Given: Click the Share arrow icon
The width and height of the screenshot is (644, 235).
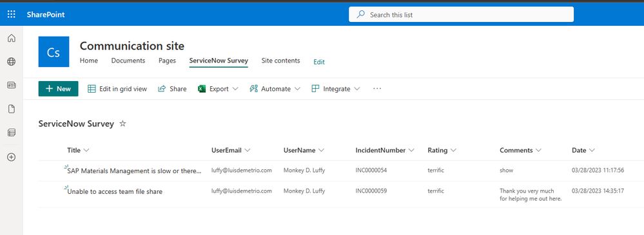Looking at the screenshot, I should tap(162, 89).
